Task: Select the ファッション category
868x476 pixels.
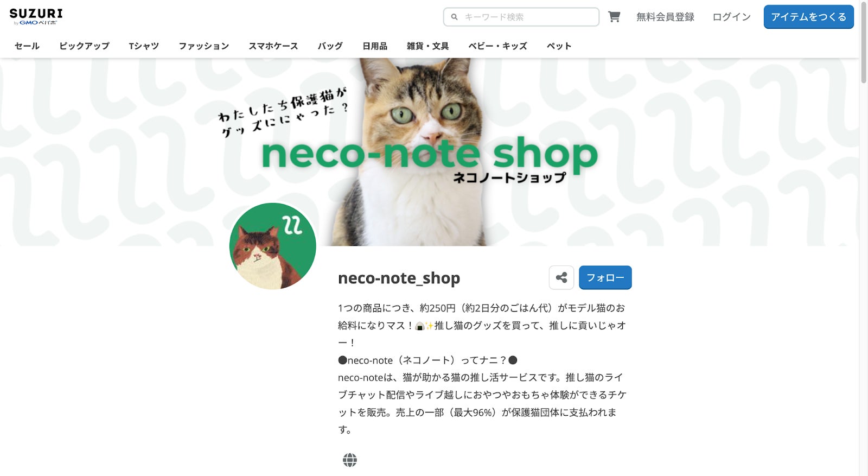Action: pos(204,46)
